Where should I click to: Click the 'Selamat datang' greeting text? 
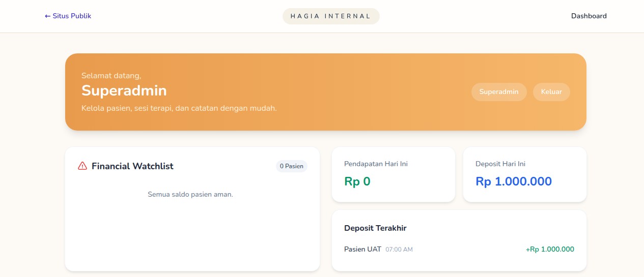coord(111,76)
